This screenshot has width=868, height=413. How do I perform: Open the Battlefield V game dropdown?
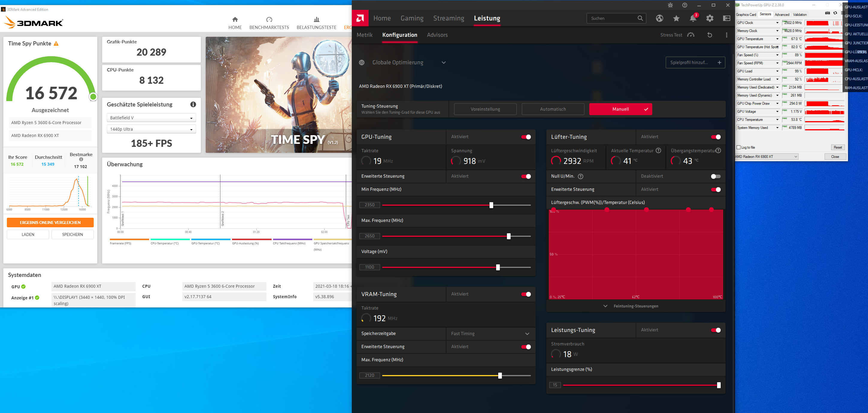coord(151,118)
